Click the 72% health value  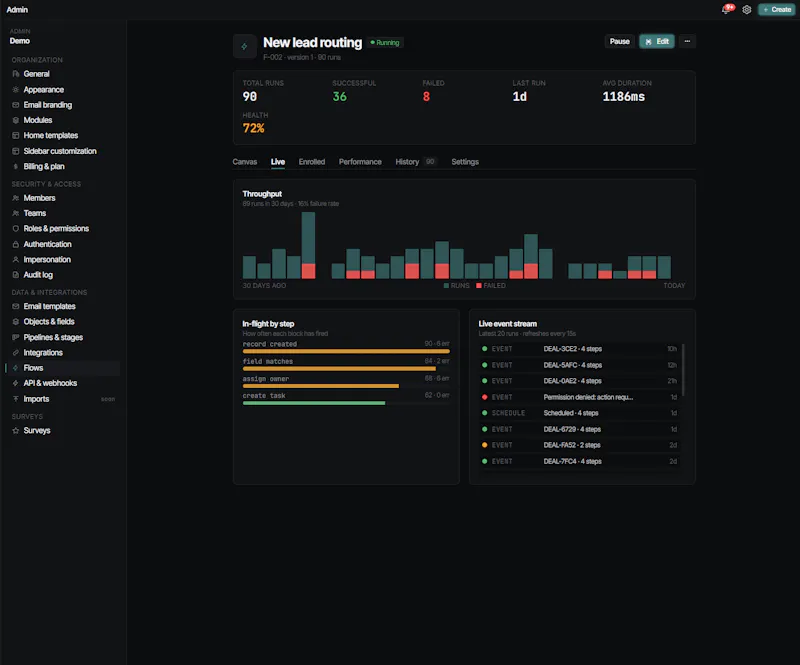tap(254, 128)
